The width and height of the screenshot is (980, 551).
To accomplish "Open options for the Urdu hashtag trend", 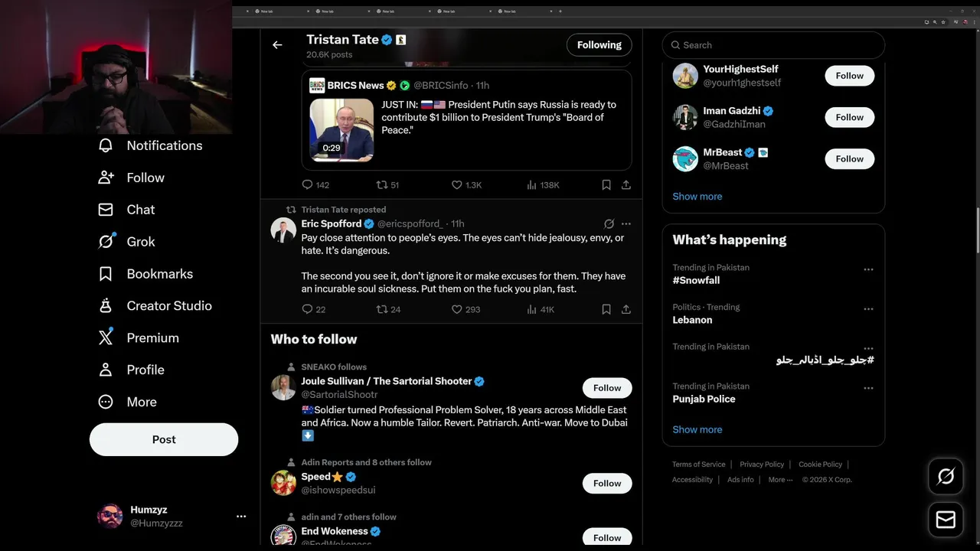I will pyautogui.click(x=868, y=349).
